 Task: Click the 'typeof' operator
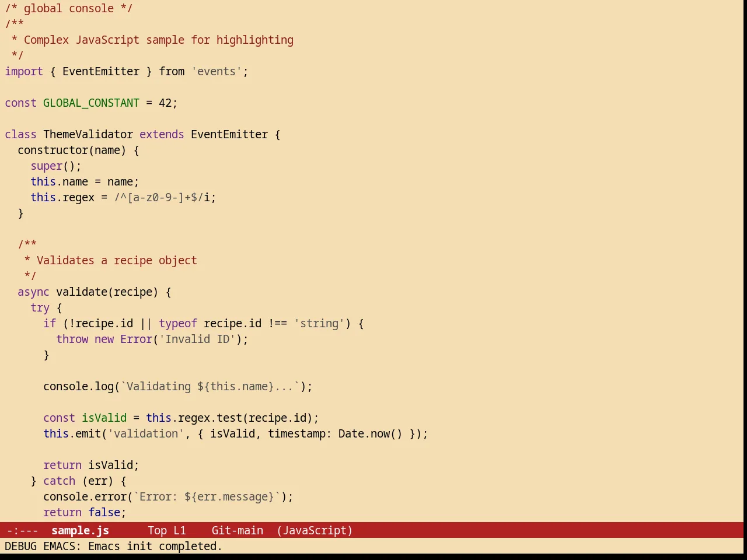point(178,323)
